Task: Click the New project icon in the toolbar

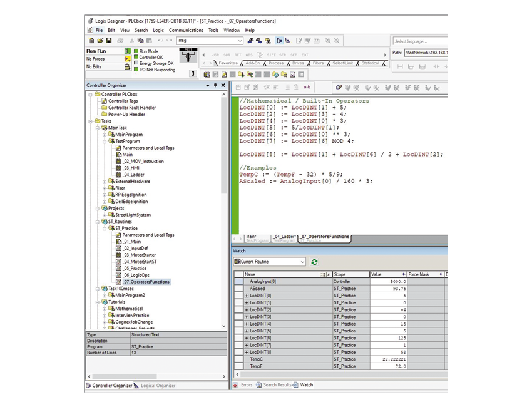Action: coord(91,41)
